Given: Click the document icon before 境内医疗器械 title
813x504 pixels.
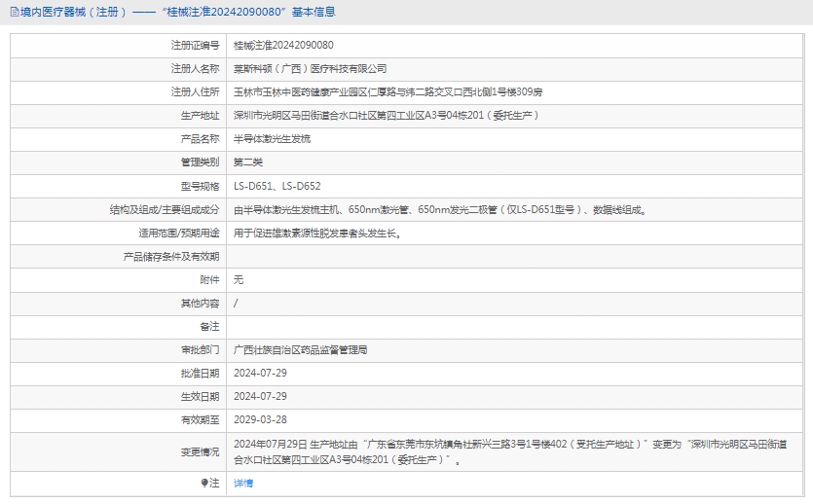Looking at the screenshot, I should (x=11, y=12).
